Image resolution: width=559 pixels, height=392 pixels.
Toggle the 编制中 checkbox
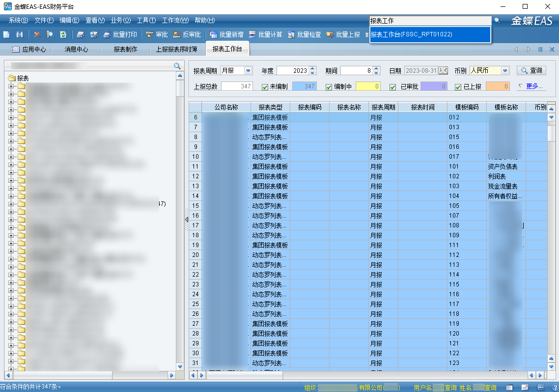click(329, 87)
